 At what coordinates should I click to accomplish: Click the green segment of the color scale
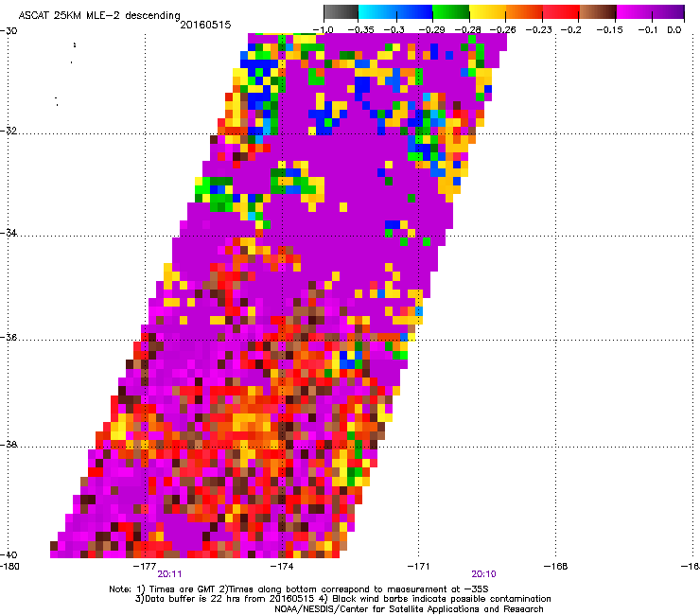(x=451, y=11)
